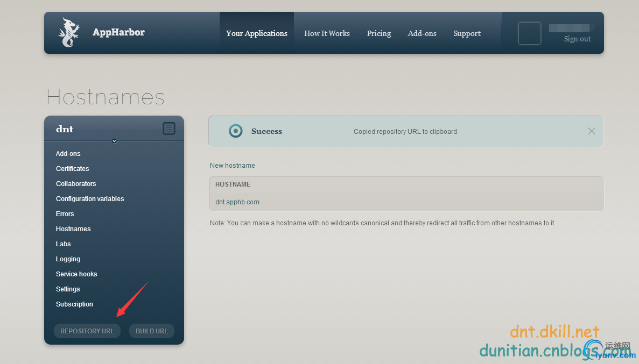
Task: View Subscription in the sidebar
Action: 74,304
